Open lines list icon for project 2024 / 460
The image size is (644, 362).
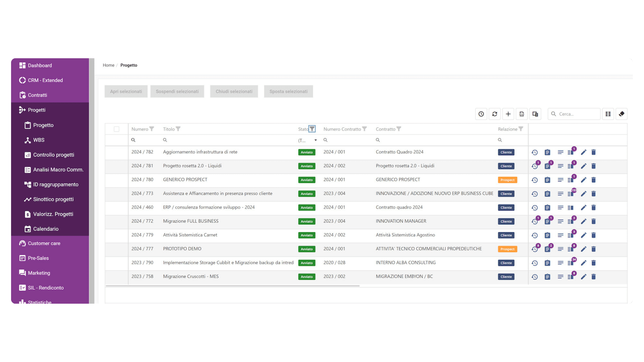[x=560, y=207]
